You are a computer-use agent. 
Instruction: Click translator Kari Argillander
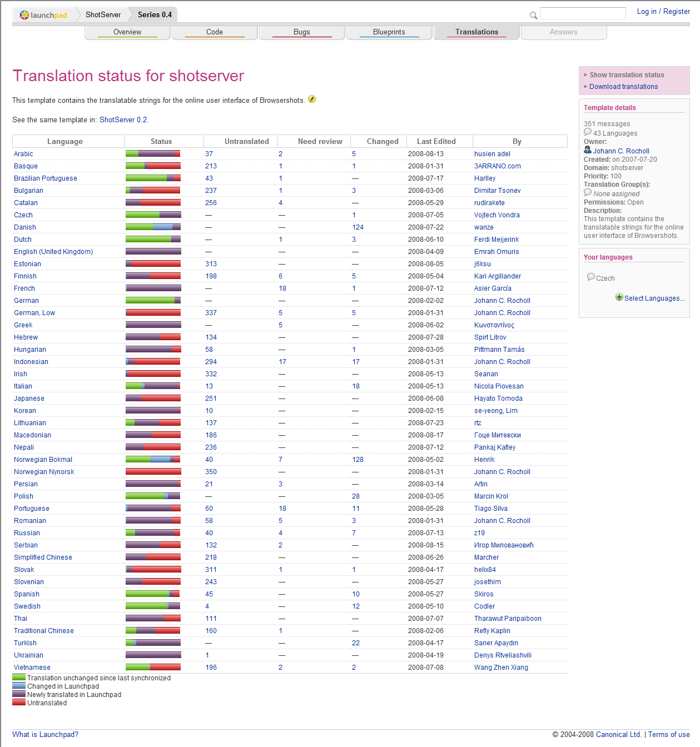pyautogui.click(x=498, y=276)
